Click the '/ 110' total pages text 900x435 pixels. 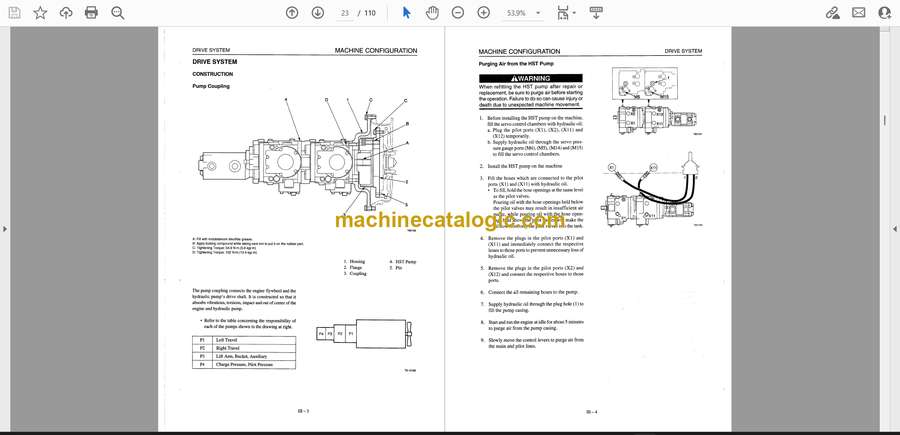click(x=366, y=13)
